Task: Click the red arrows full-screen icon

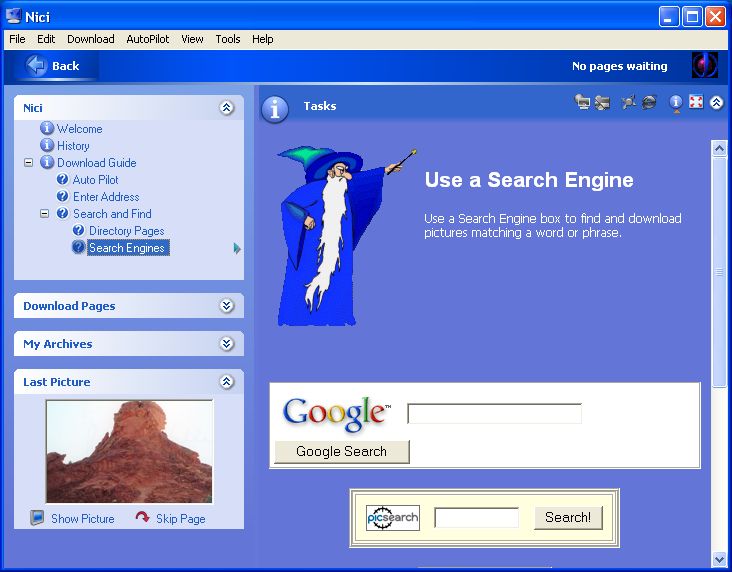Action: (x=696, y=102)
